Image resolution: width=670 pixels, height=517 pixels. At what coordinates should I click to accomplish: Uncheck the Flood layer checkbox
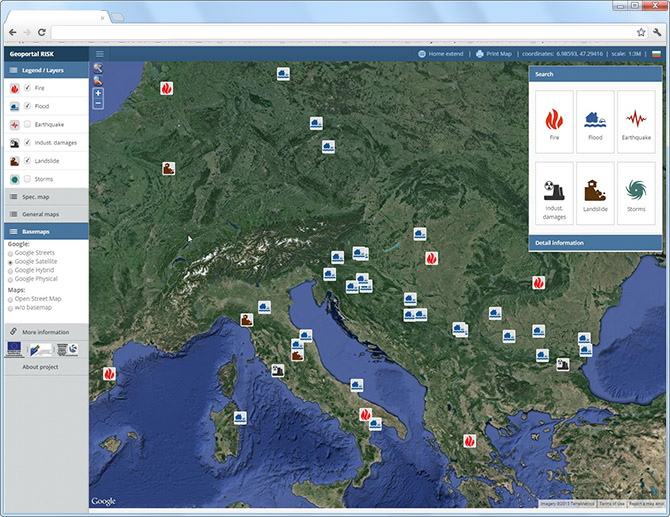point(27,106)
